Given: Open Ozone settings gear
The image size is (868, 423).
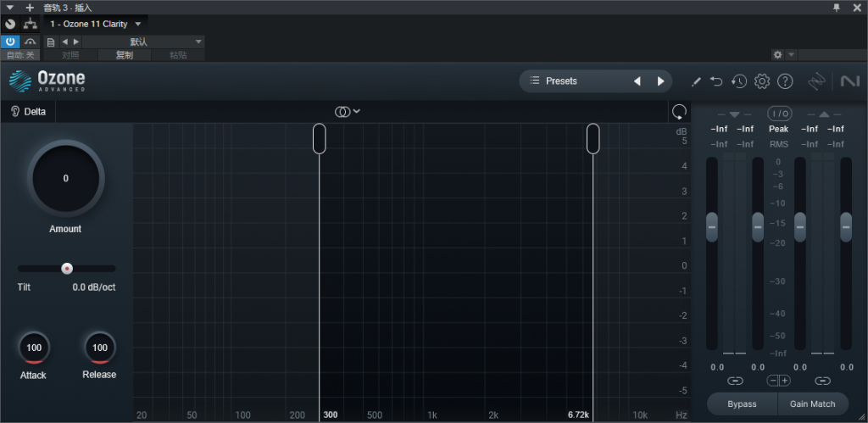Looking at the screenshot, I should coord(762,81).
